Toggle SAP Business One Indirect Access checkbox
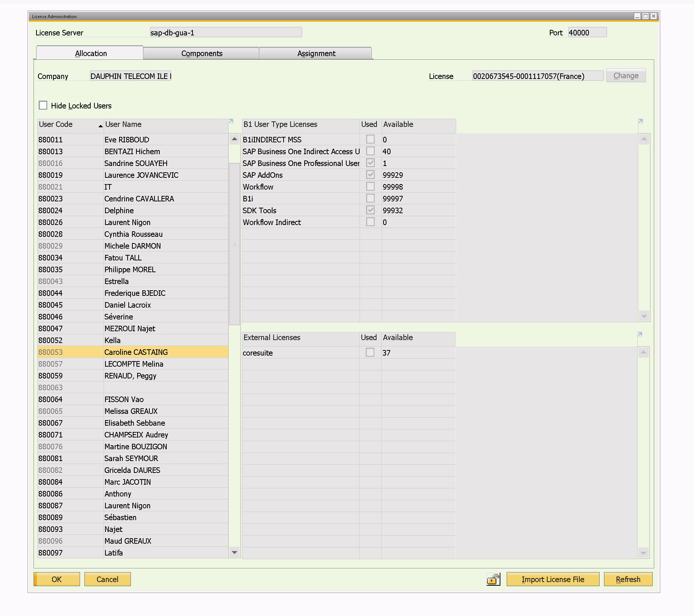This screenshot has width=694, height=616. click(370, 151)
